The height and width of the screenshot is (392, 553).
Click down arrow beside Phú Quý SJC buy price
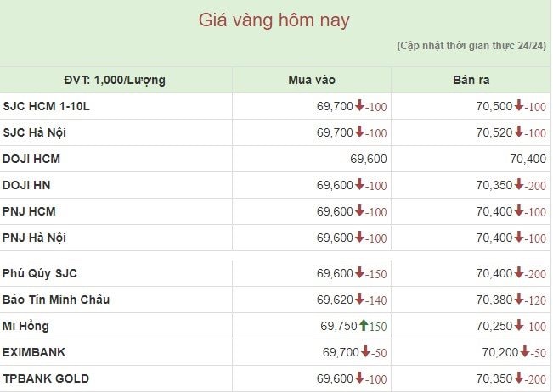click(359, 272)
